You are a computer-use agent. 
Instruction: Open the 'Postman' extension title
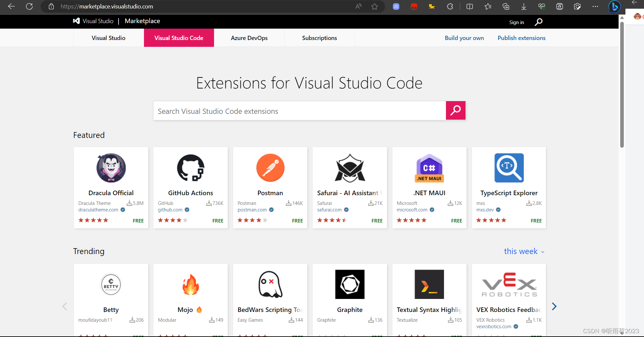270,193
